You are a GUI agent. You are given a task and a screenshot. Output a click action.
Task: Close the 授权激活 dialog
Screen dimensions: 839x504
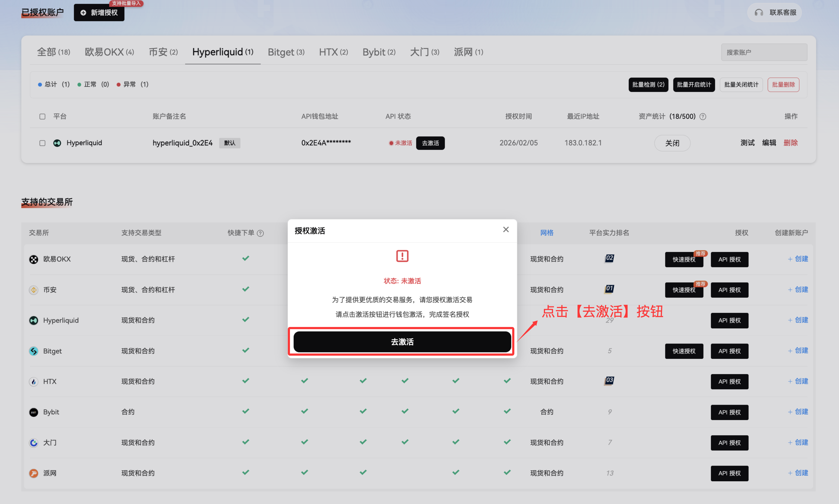point(506,229)
